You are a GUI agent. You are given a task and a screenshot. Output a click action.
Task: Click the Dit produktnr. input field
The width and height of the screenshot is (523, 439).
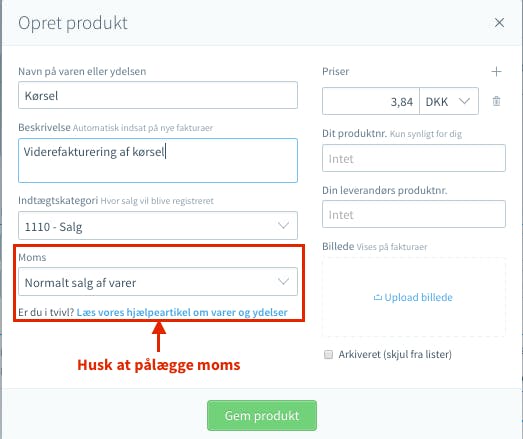pyautogui.click(x=414, y=158)
